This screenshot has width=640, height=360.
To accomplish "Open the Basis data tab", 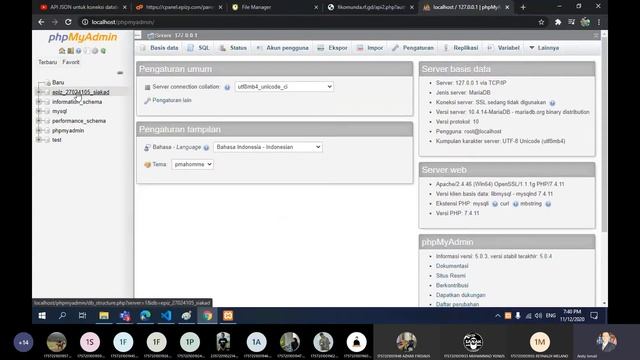I will pyautogui.click(x=159, y=48).
